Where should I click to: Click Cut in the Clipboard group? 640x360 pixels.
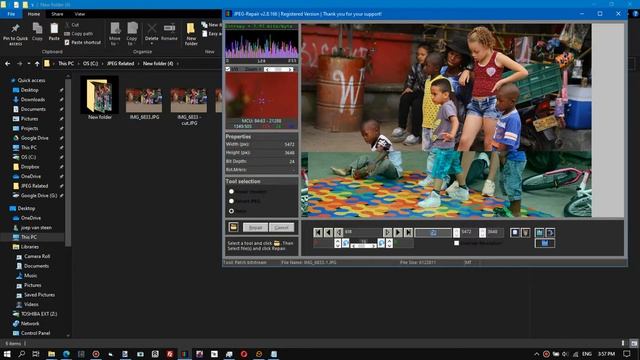72,25
